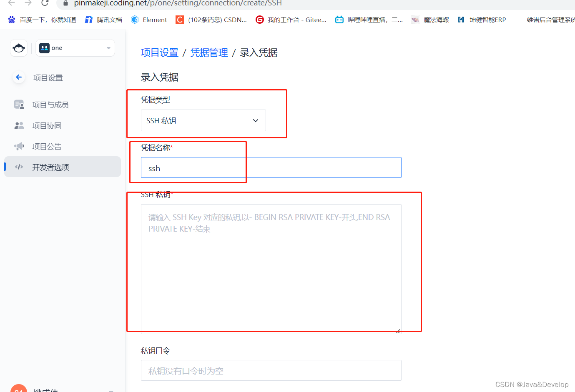This screenshot has width=575, height=392.
Task: Click the 开发者选项 code icon
Action: click(19, 167)
